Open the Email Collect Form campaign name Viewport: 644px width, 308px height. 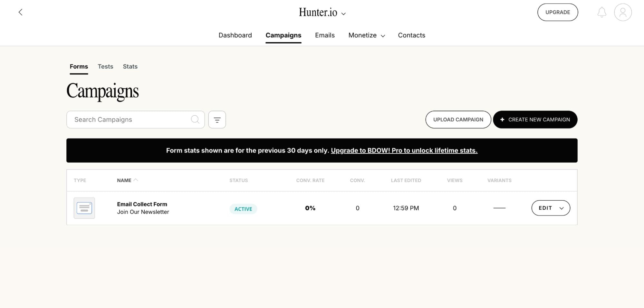[142, 204]
